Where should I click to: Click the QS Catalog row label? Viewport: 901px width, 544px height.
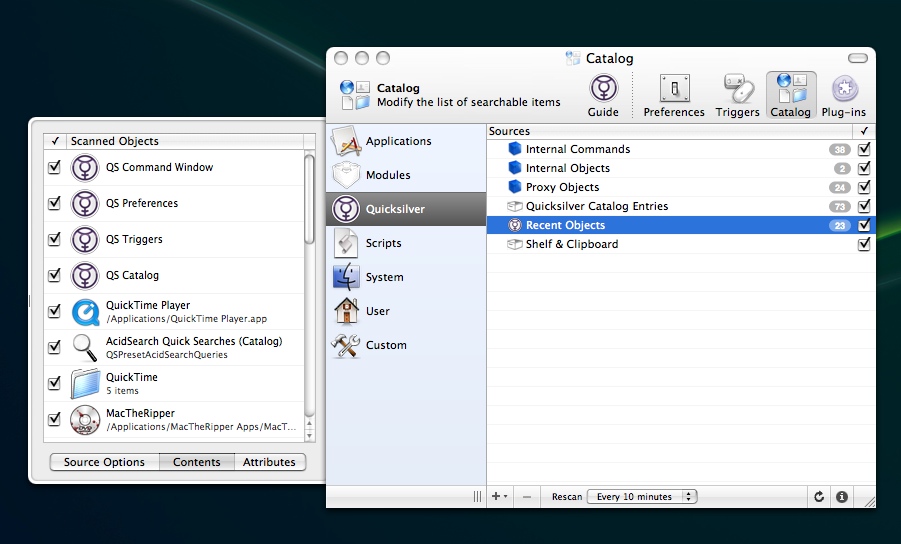point(132,276)
